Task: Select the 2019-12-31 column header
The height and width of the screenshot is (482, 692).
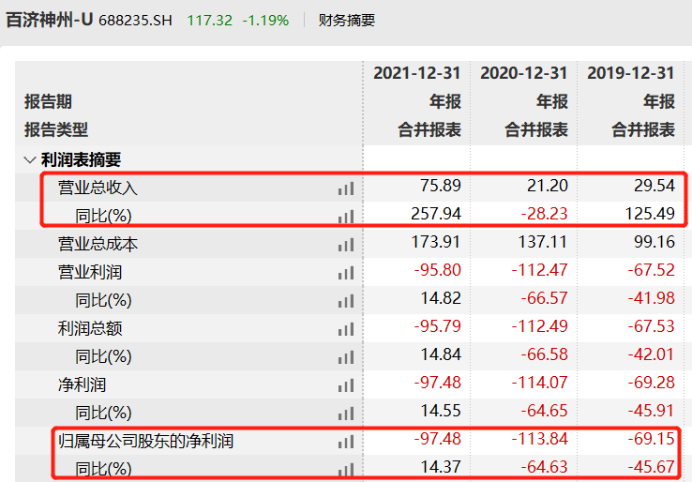Action: [x=631, y=73]
